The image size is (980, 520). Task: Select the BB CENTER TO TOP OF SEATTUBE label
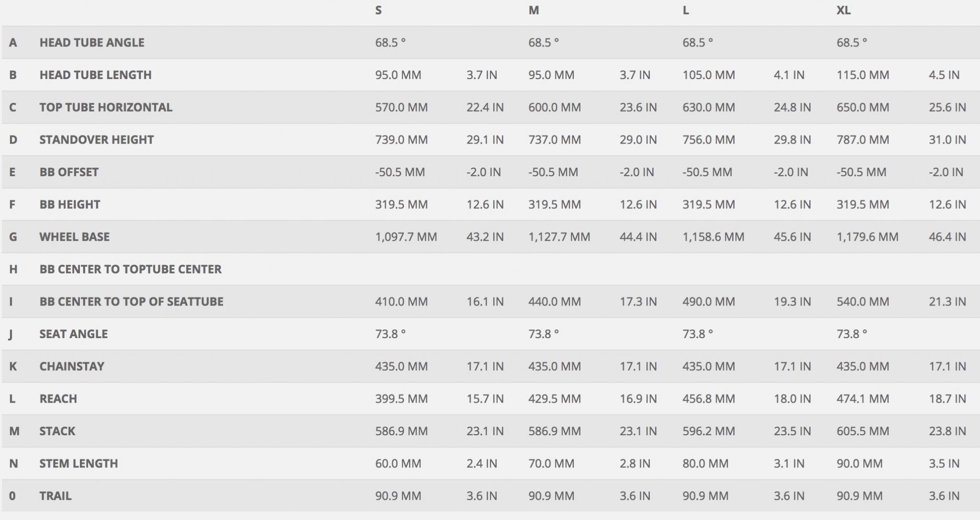tap(131, 302)
